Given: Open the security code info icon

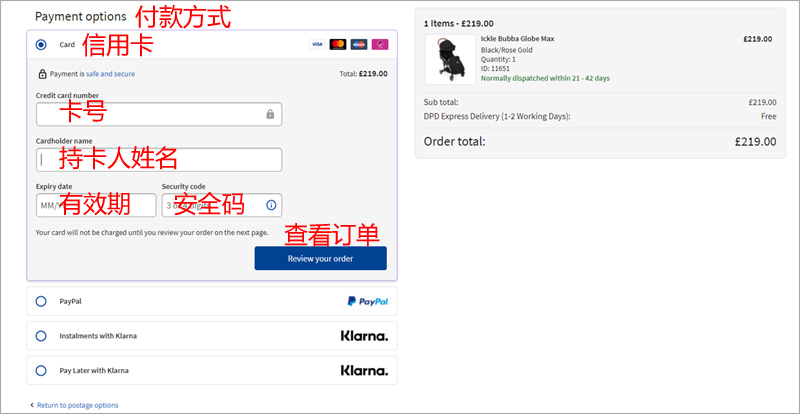Looking at the screenshot, I should tap(271, 205).
